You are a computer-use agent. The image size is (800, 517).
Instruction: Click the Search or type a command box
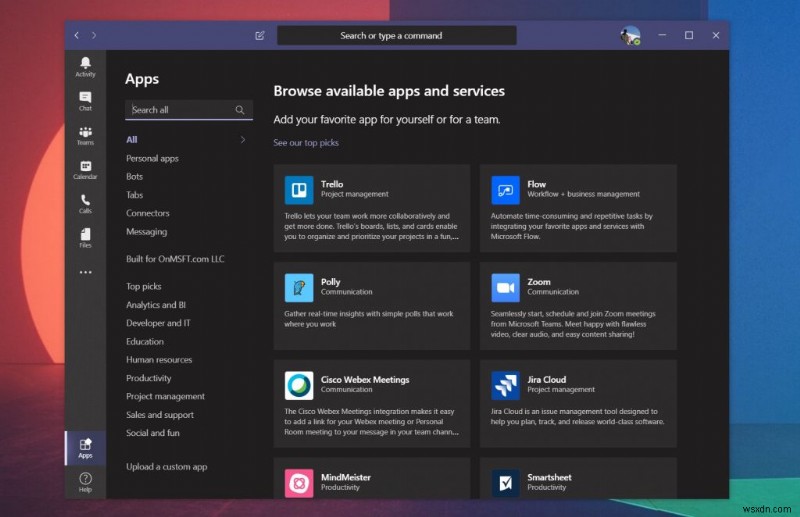pos(396,35)
